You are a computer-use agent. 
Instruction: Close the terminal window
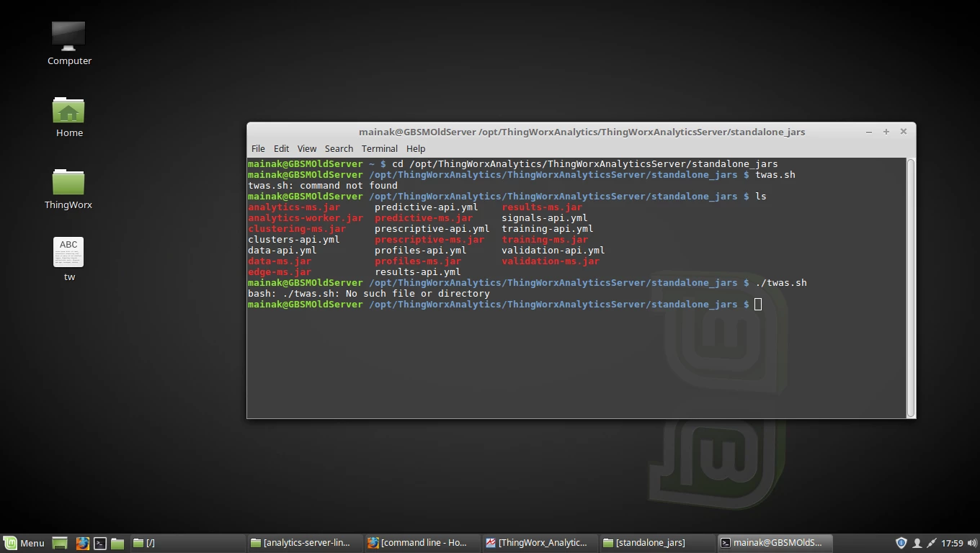point(903,132)
